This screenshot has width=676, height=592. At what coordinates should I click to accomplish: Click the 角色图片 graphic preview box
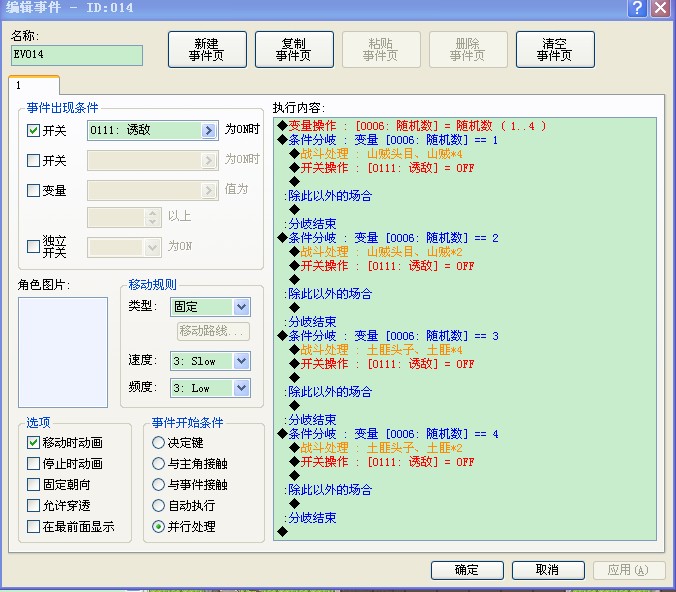pyautogui.click(x=63, y=352)
